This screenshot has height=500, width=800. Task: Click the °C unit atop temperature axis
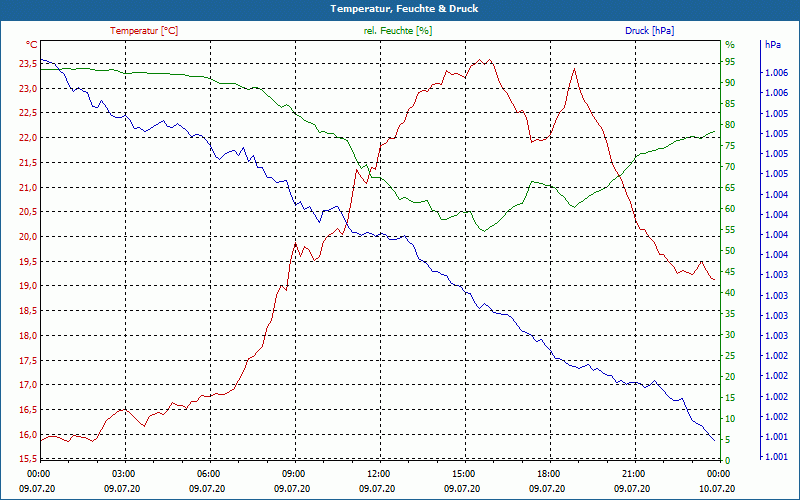(x=31, y=45)
